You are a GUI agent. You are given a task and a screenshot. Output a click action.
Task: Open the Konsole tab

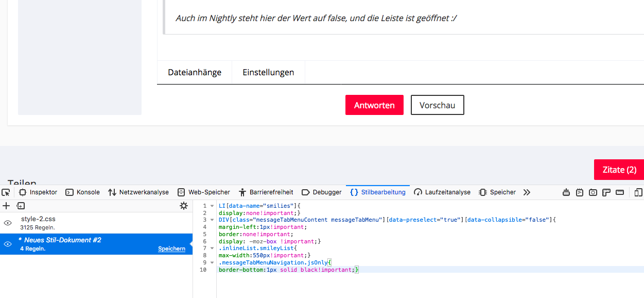point(82,192)
